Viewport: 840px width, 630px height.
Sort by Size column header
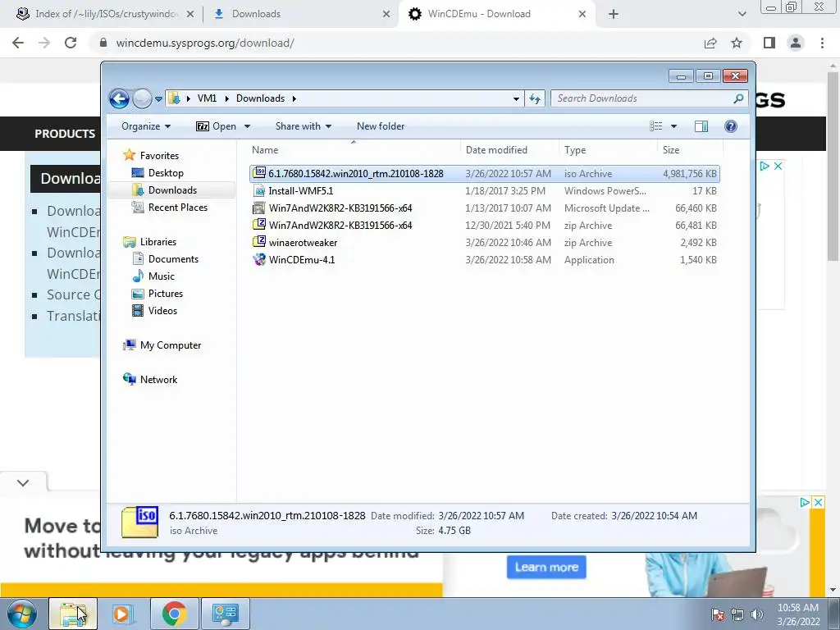pyautogui.click(x=690, y=150)
